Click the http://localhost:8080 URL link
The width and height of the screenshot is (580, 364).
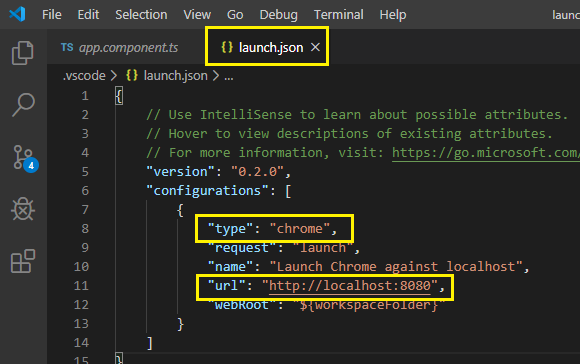pyautogui.click(x=350, y=286)
